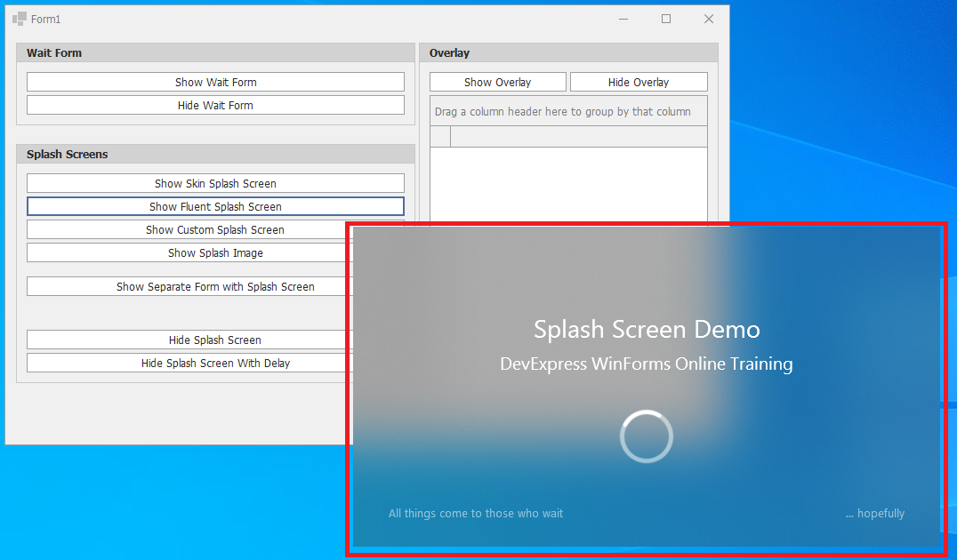957x560 pixels.
Task: Close the Form1 window
Action: tap(709, 19)
